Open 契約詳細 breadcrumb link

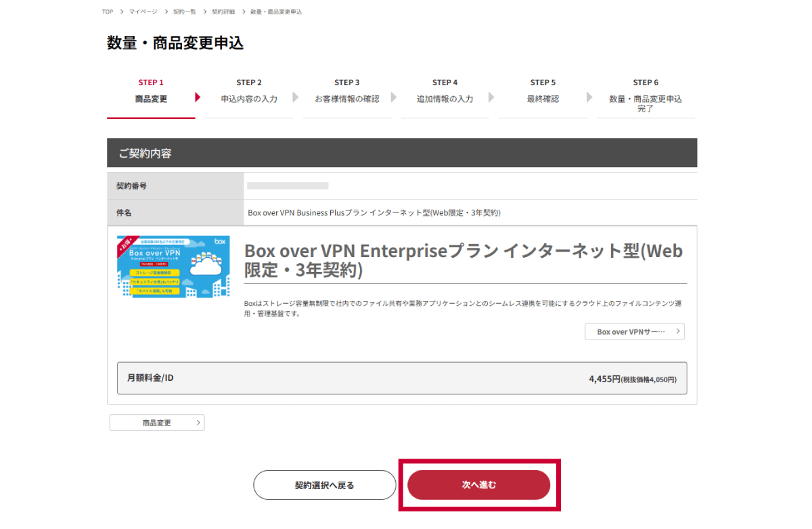pos(223,12)
